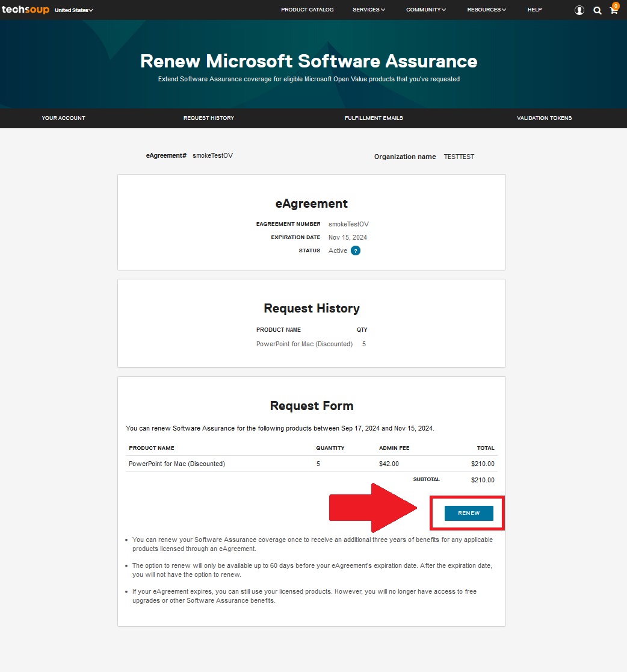Select smokeTestOV next to eAgreement#
Screen dimensions: 627x672
coord(213,155)
